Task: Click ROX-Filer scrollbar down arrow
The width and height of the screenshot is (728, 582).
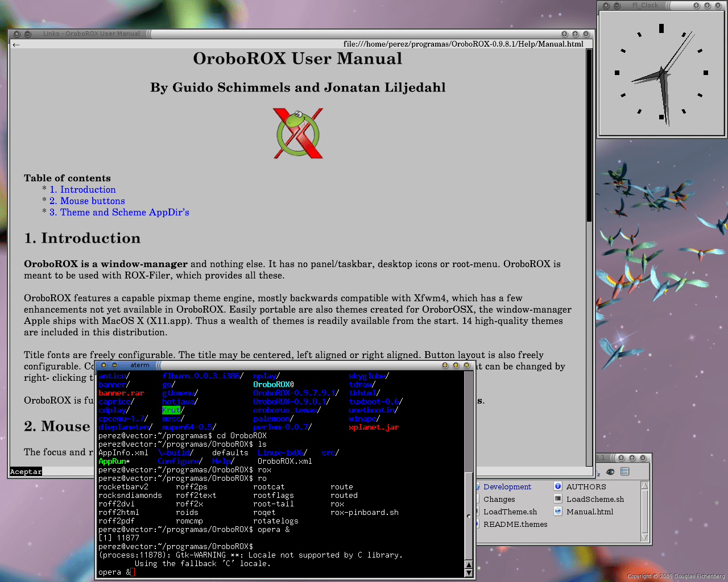Action: 644,537
